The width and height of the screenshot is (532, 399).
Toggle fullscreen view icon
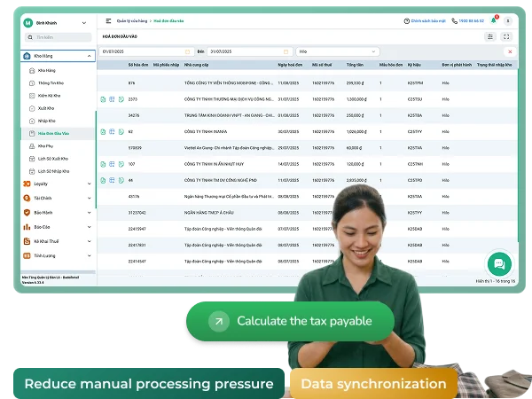[506, 36]
